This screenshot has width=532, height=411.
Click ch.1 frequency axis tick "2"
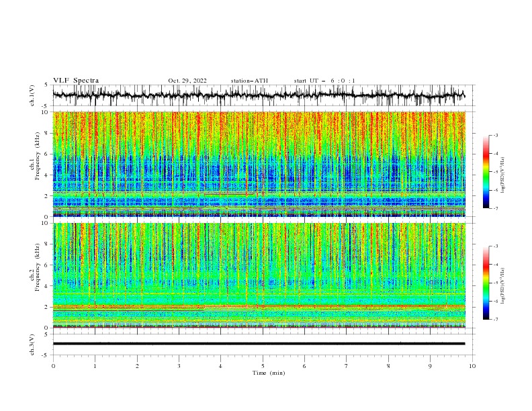tap(48, 196)
